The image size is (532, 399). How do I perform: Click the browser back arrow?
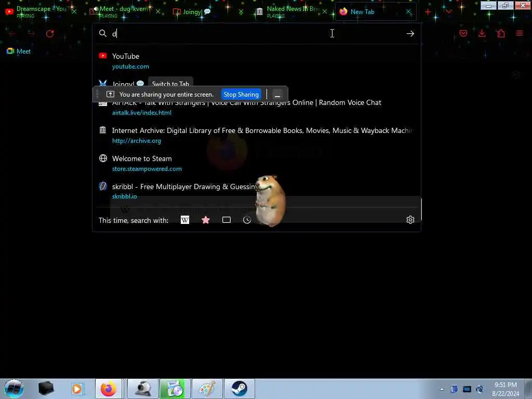12,34
